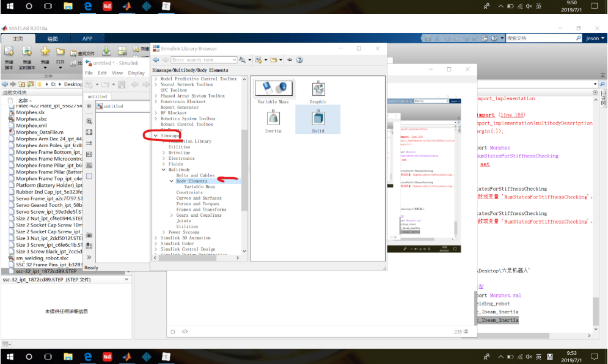Image resolution: width=608 pixels, height=364 pixels.
Task: Click the zoom magnifier icon in Simulink palette
Action: (89, 121)
